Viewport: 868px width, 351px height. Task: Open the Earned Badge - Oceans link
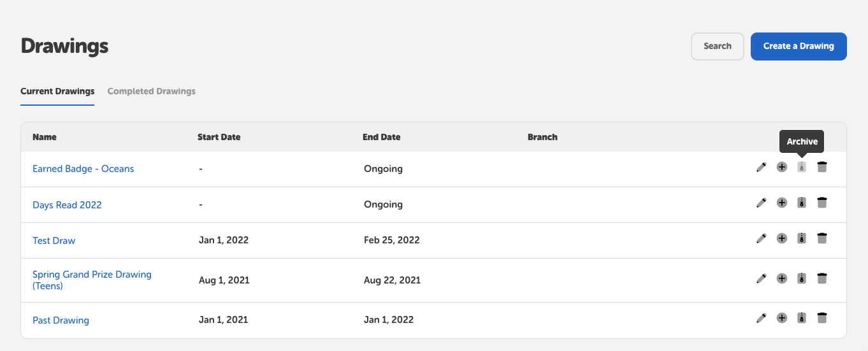pos(83,169)
